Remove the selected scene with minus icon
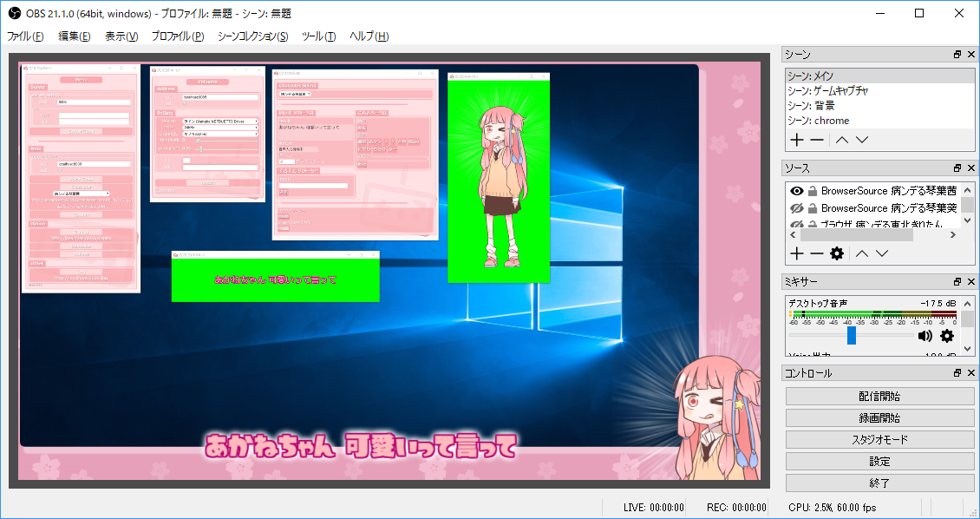 [817, 140]
